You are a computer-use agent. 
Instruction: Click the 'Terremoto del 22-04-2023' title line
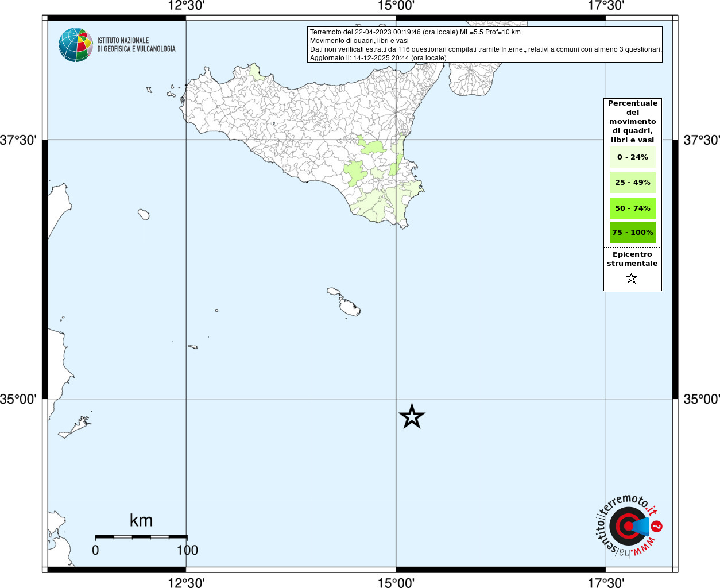415,32
